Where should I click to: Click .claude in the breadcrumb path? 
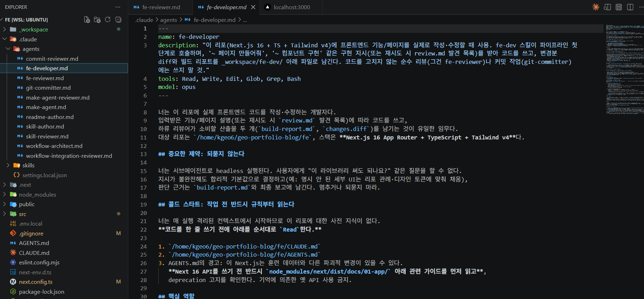point(144,20)
